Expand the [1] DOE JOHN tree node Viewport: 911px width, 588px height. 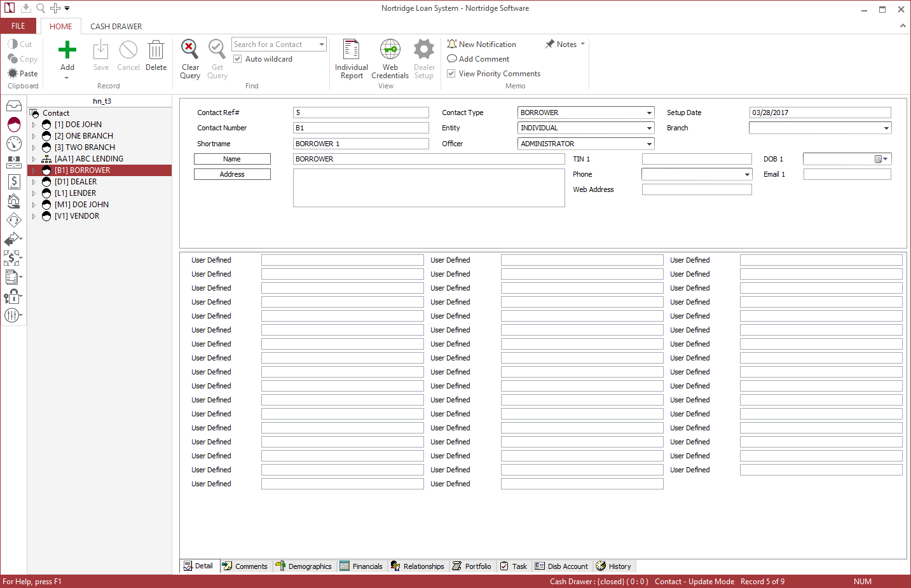coord(34,125)
